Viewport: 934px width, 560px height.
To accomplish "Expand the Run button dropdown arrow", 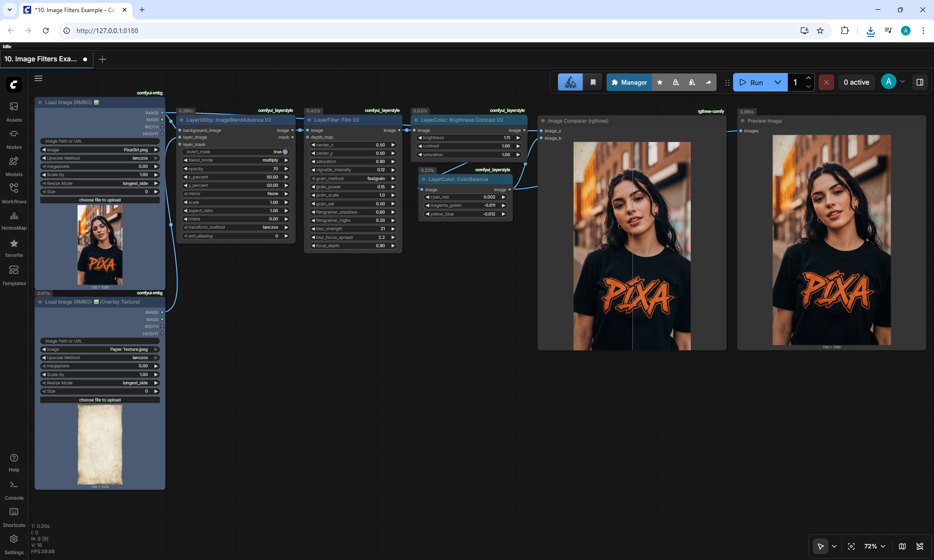I will click(778, 82).
